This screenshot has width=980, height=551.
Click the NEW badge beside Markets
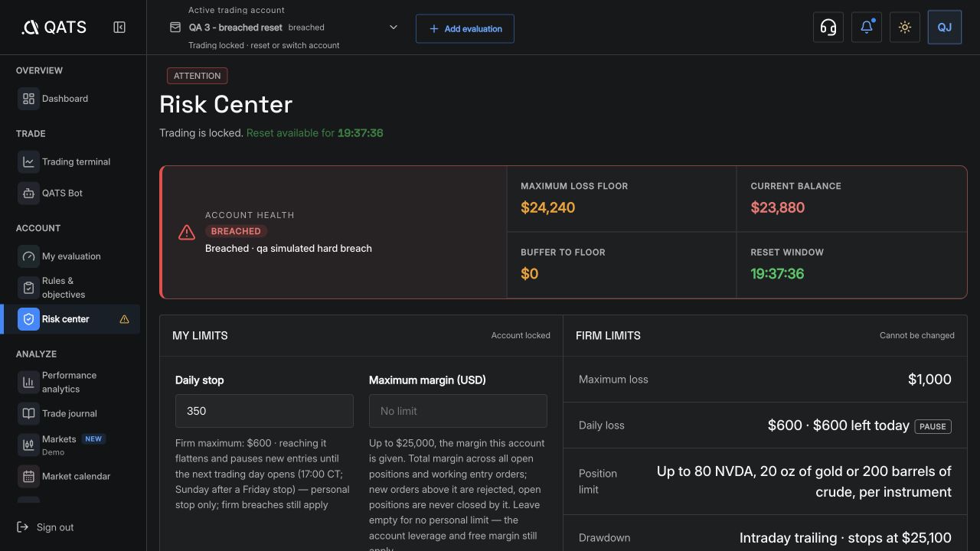pyautogui.click(x=93, y=439)
